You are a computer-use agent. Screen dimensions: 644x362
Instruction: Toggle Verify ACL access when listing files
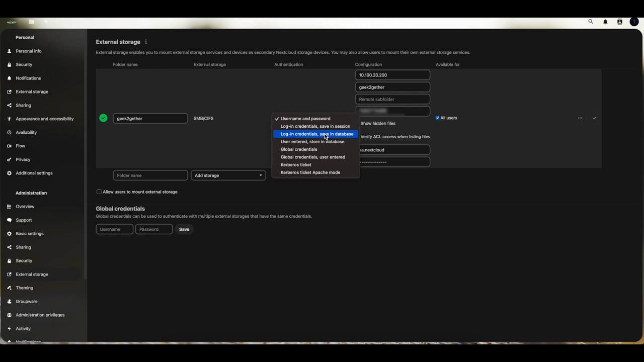pyautogui.click(x=395, y=137)
